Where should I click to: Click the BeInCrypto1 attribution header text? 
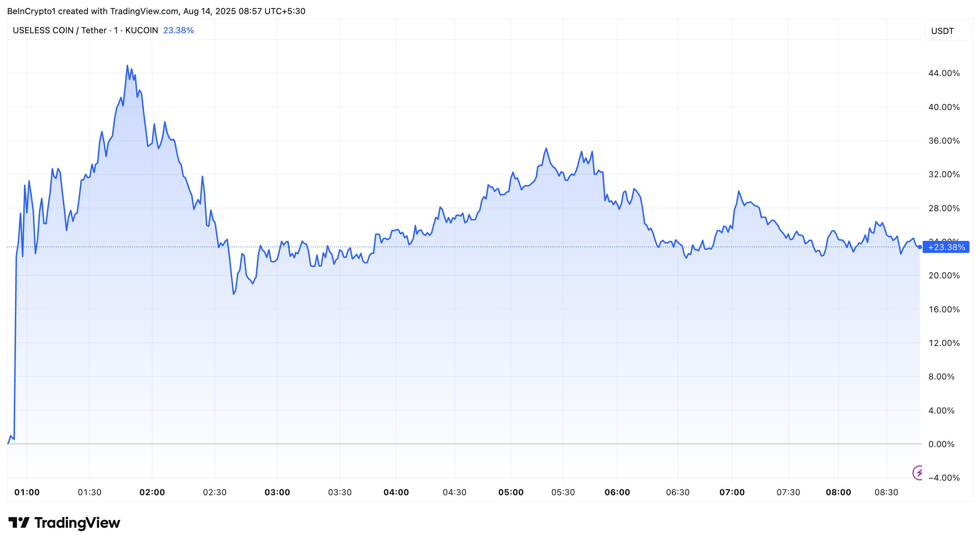coord(156,11)
